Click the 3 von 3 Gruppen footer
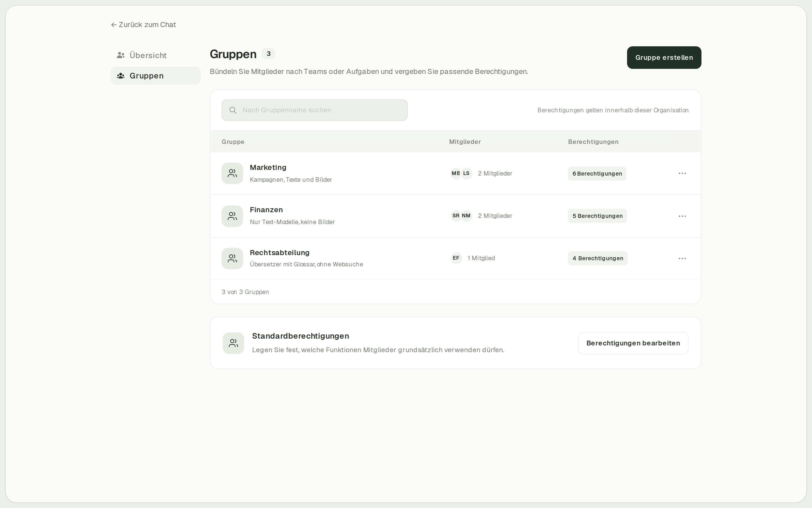This screenshot has height=508, width=812. click(x=245, y=292)
